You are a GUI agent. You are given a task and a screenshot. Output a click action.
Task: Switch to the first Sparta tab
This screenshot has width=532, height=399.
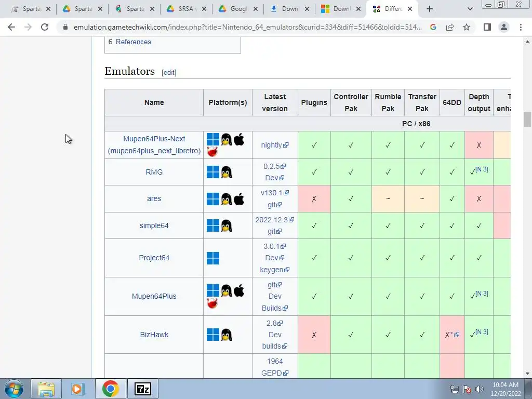(x=31, y=9)
